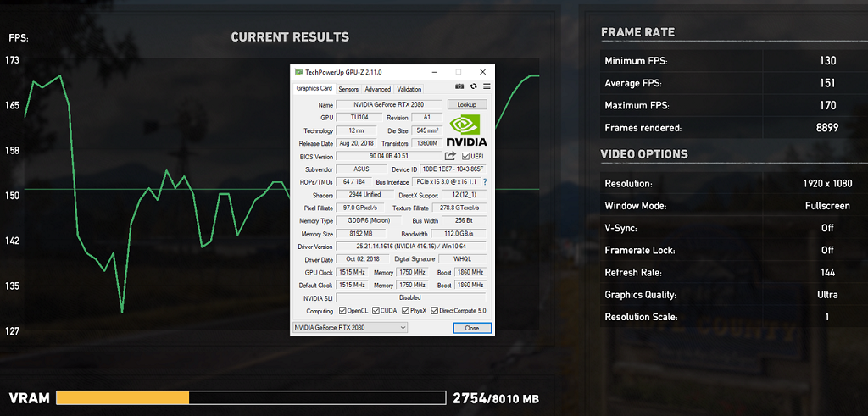
Task: Click the Graphics Quality value Ultra
Action: [x=827, y=295]
